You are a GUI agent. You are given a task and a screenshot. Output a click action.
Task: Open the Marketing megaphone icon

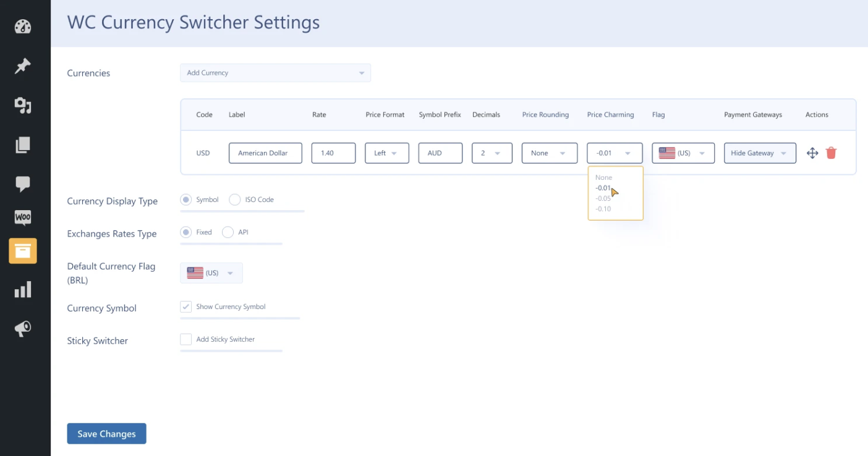(x=23, y=329)
